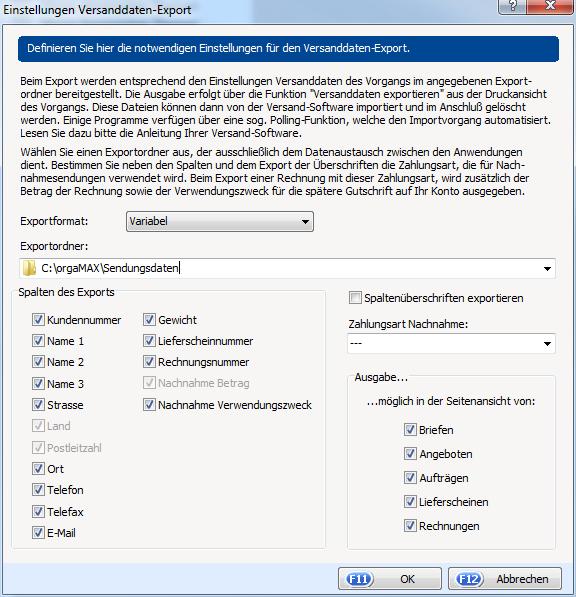This screenshot has height=597, width=576.
Task: Open the Exportformat Variabel dropdown
Action: click(x=220, y=221)
